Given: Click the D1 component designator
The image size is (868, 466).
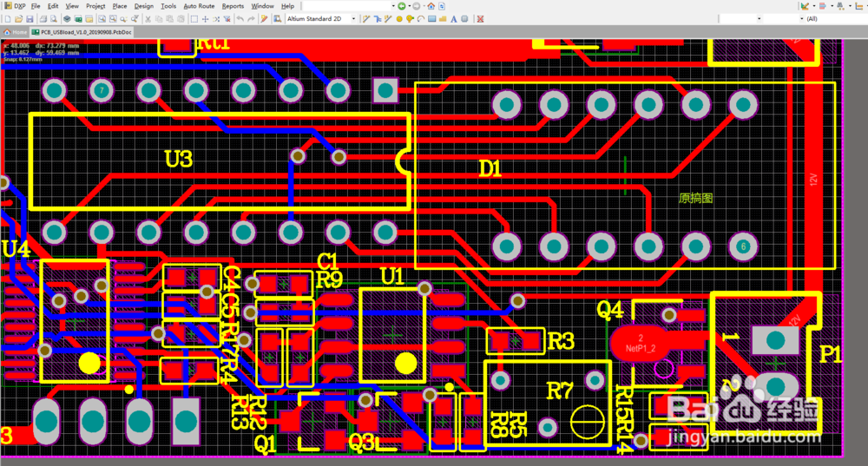Looking at the screenshot, I should coord(490,168).
